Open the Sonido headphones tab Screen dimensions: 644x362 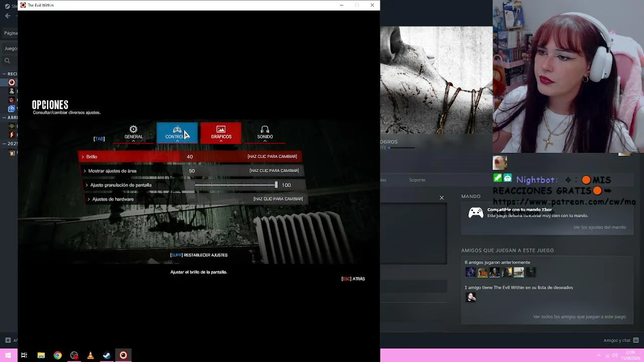pyautogui.click(x=265, y=133)
